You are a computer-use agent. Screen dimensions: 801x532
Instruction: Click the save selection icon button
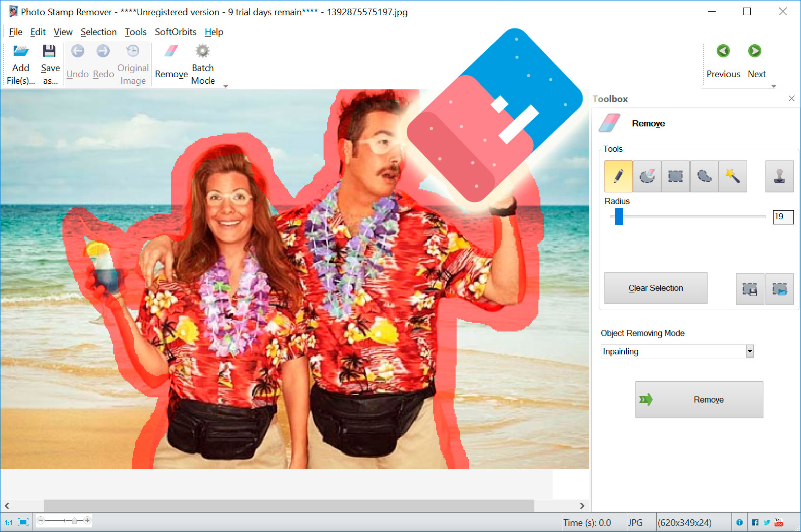(750, 289)
